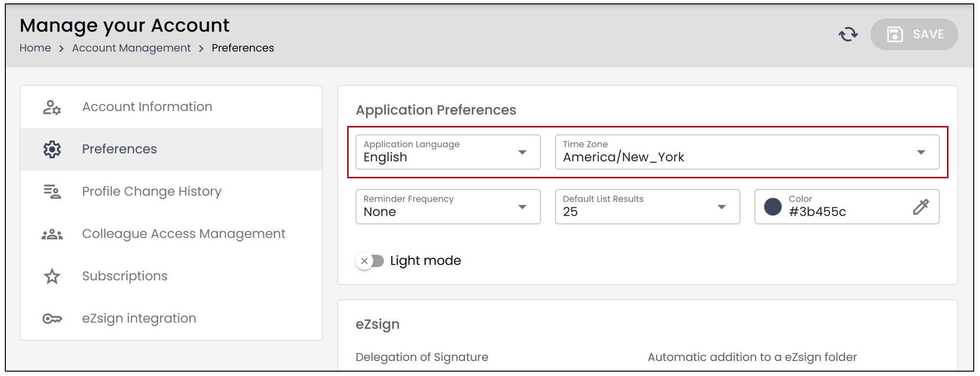Click the Colleague Access Management group icon
The image size is (980, 376).
(52, 235)
